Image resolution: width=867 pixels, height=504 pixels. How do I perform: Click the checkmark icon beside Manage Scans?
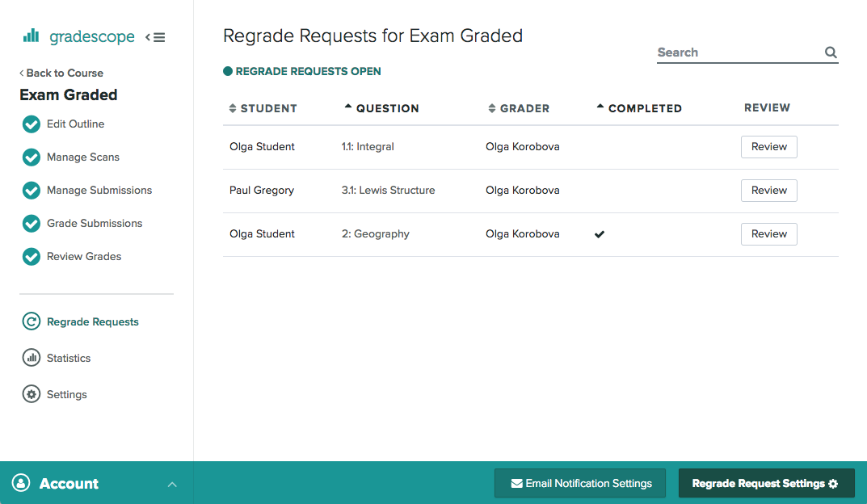(31, 157)
